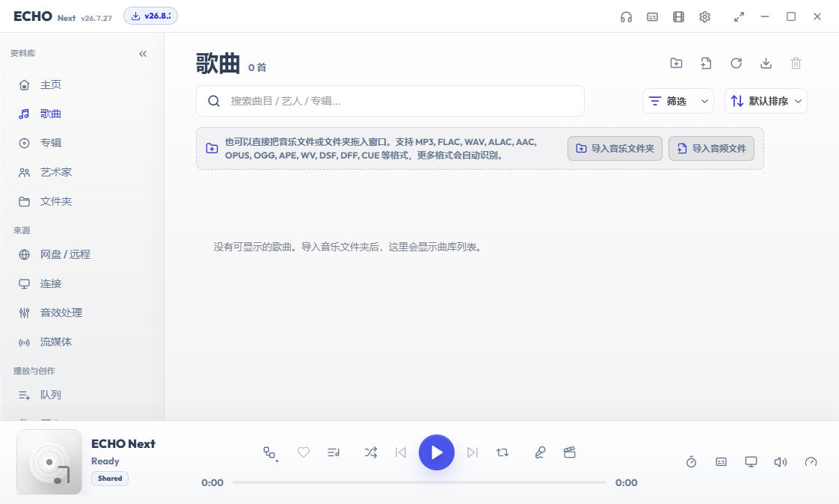The height and width of the screenshot is (504, 839).
Task: Click the ECHO Next track title
Action: pos(123,443)
